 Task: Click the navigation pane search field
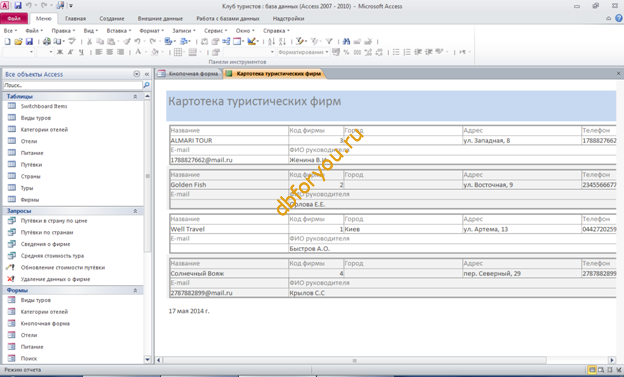(72, 85)
